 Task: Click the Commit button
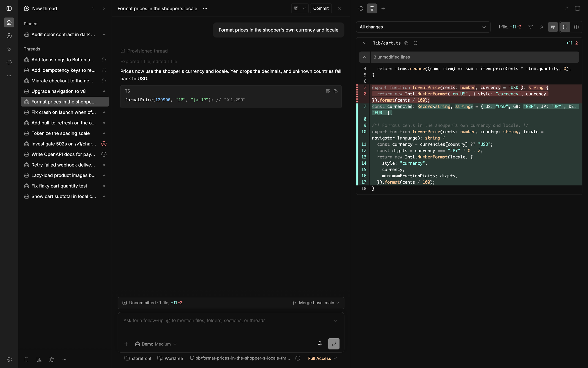(x=321, y=8)
